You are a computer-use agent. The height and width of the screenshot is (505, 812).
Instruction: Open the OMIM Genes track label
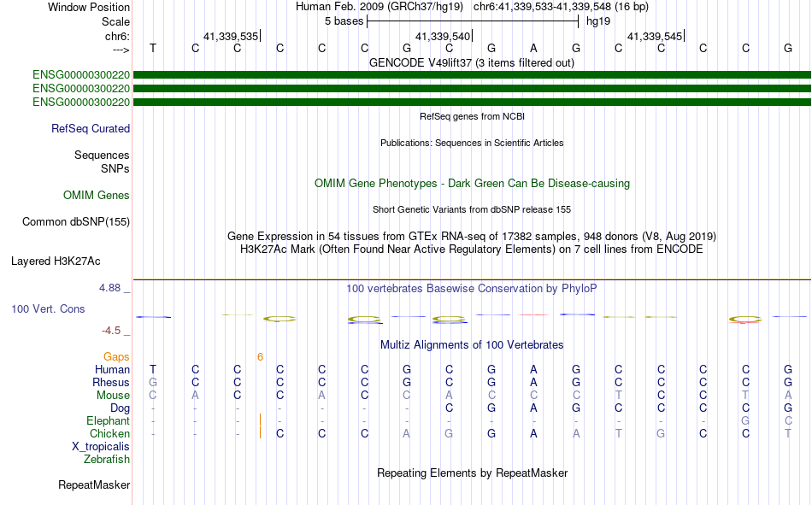click(97, 196)
